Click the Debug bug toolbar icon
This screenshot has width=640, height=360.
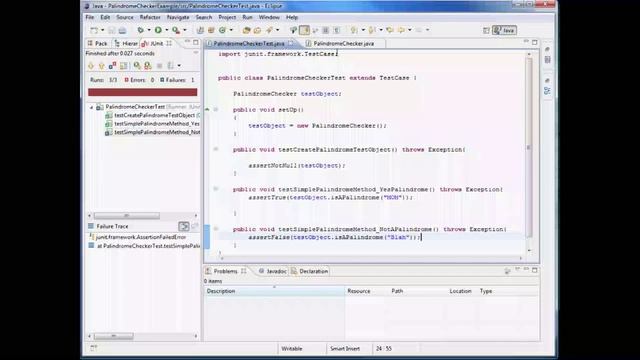pos(140,30)
